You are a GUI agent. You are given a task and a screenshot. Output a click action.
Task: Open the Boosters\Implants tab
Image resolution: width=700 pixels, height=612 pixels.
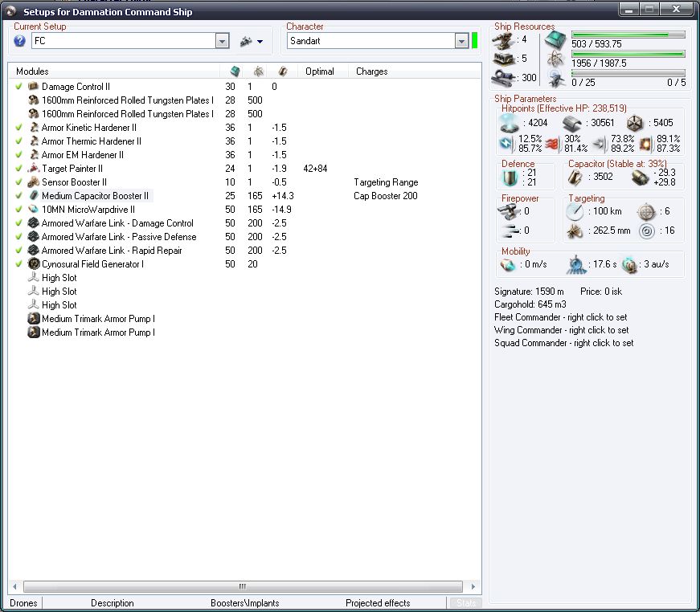pos(244,603)
